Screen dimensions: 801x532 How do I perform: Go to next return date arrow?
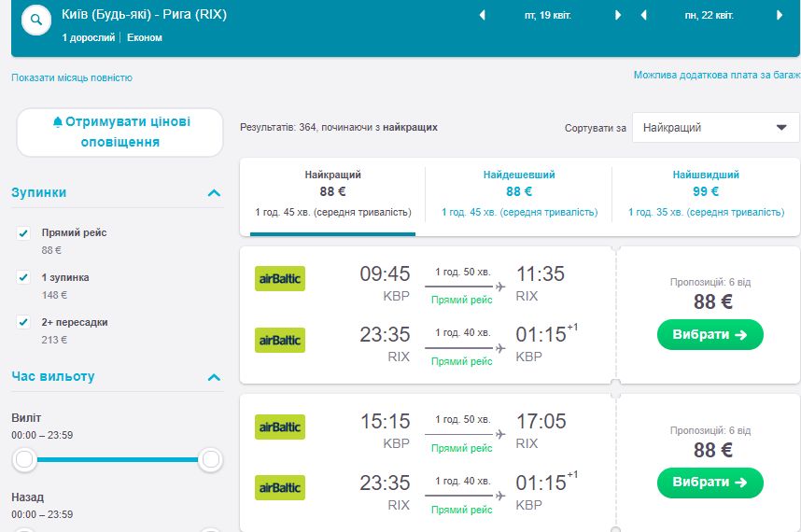[x=780, y=16]
